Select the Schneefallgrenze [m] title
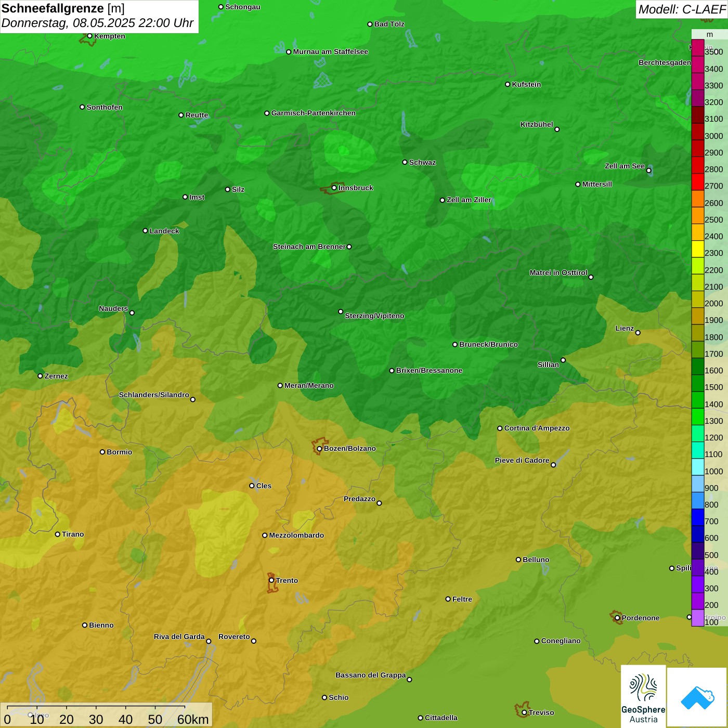Viewport: 728px width, 728px height. [63, 8]
